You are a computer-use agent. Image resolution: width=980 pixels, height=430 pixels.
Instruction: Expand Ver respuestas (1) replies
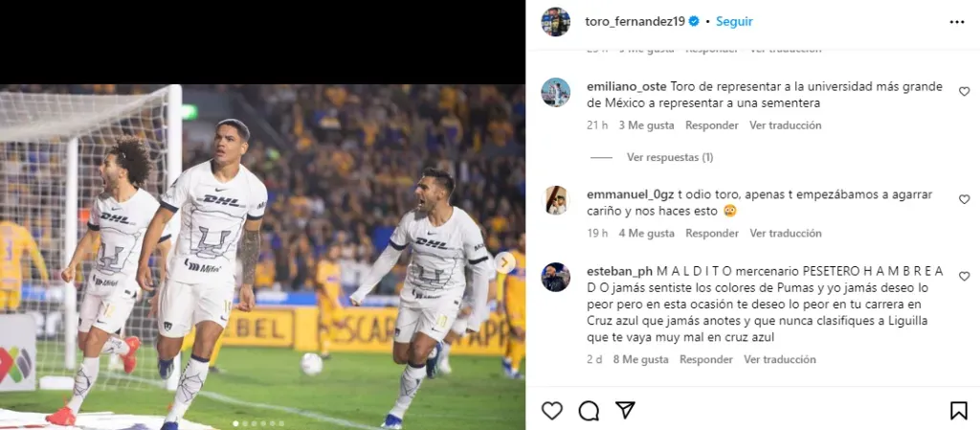coord(669,157)
